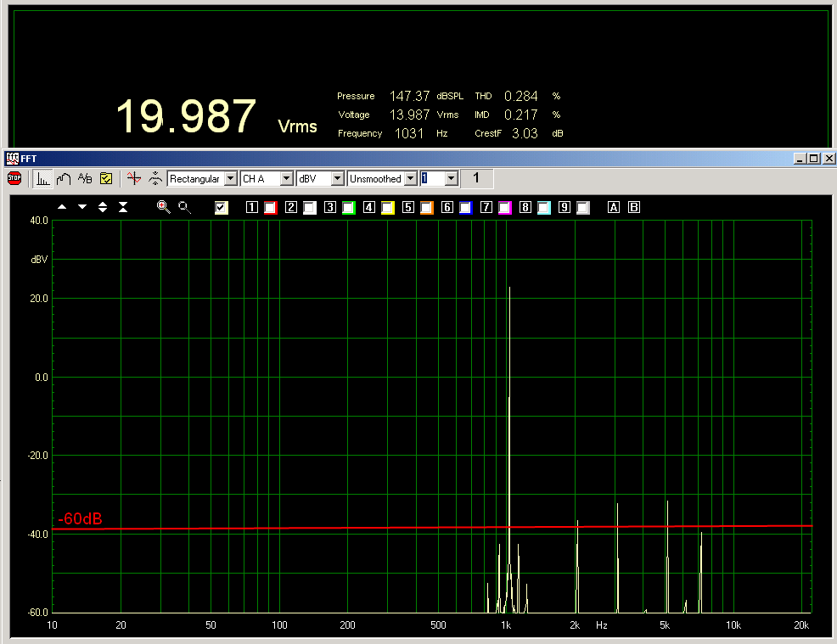Click the single down arrow above graph
Viewport: 837px width, 644px height.
tap(82, 207)
